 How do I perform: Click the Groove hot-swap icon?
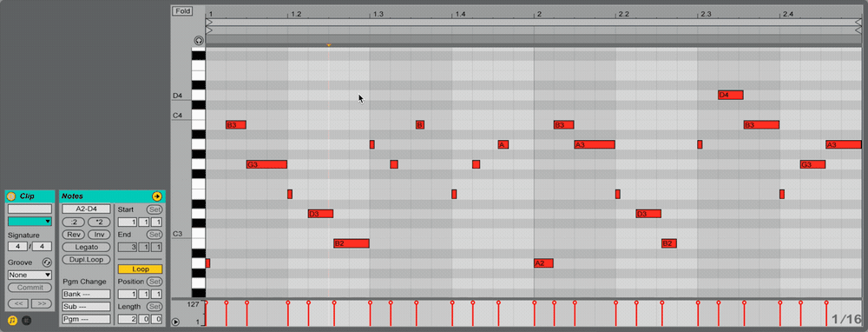[47, 262]
